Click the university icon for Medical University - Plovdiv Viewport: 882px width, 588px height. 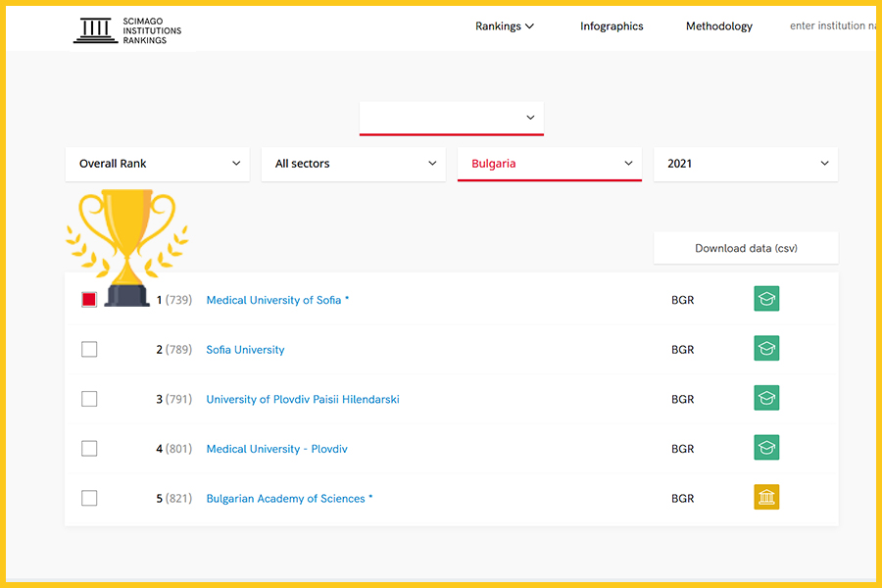pyautogui.click(x=766, y=448)
